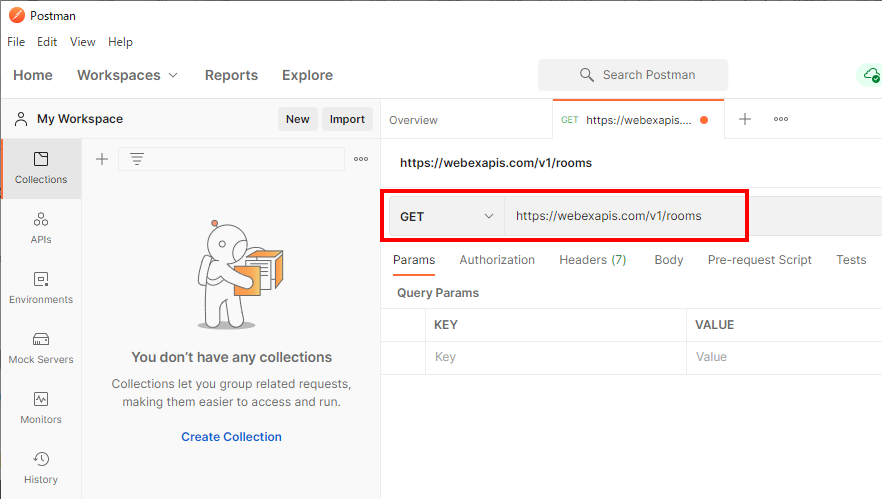Click the Create Collection link
Viewport: 882px width, 499px height.
point(231,437)
